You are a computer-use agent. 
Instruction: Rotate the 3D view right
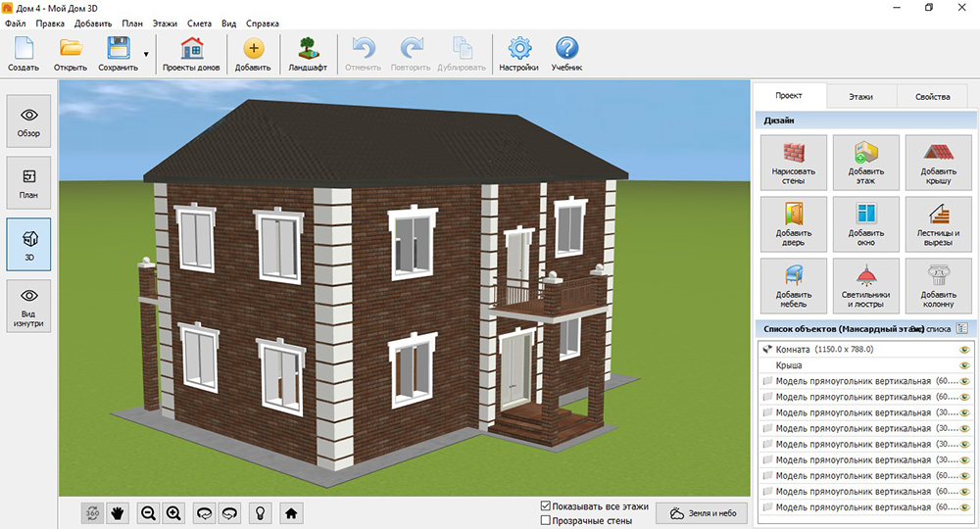[x=230, y=513]
